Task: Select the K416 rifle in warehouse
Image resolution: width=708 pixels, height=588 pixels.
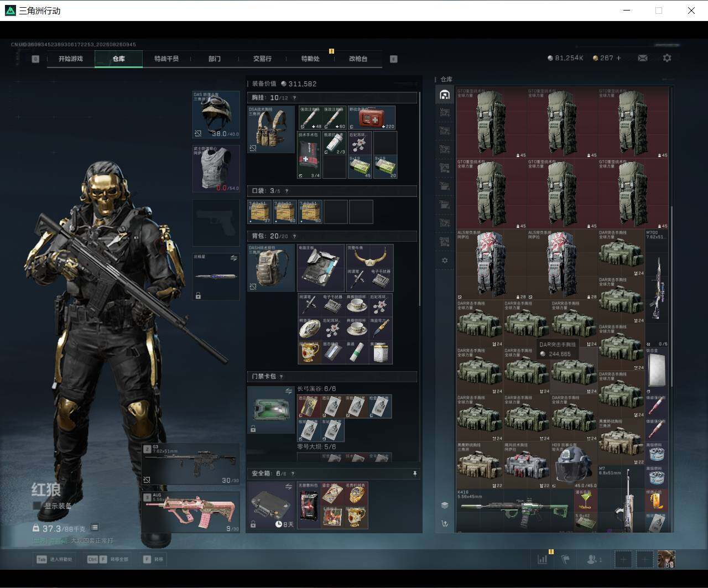Action: (514, 510)
